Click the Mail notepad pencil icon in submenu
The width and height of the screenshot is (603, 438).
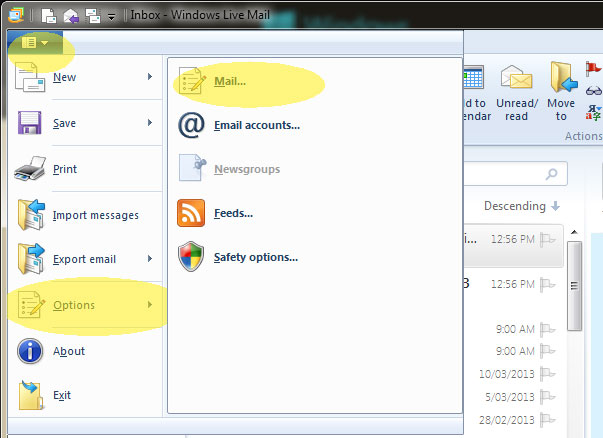(x=192, y=81)
